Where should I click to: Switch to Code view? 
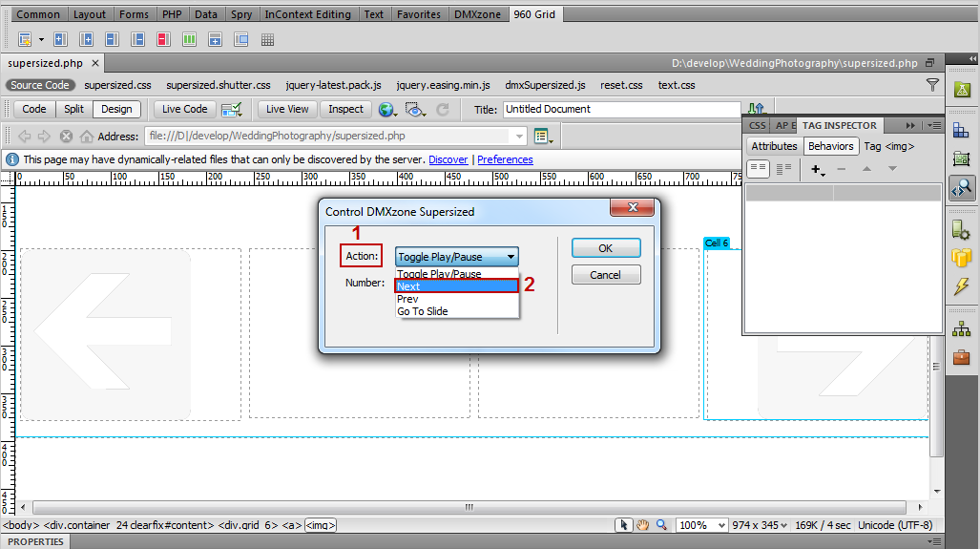click(34, 109)
